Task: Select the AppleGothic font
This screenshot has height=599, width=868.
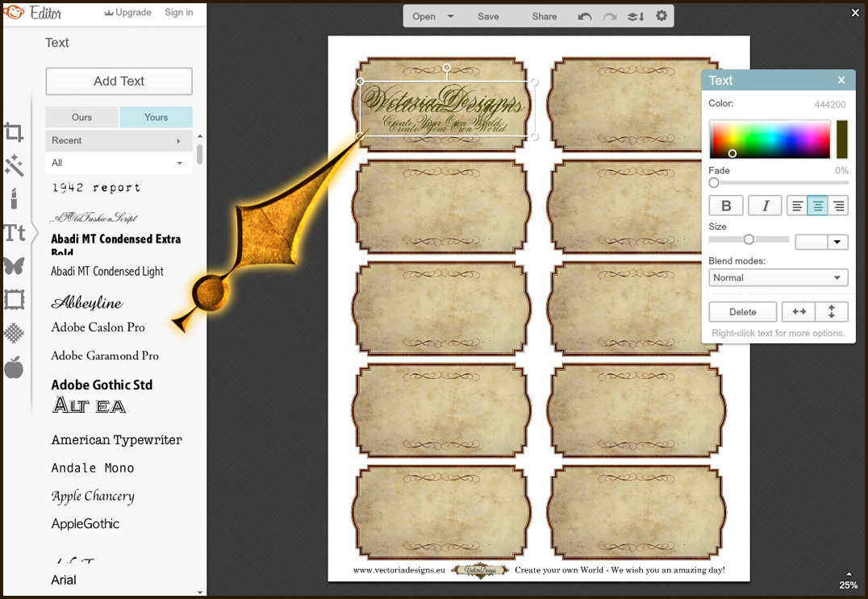Action: [x=86, y=524]
